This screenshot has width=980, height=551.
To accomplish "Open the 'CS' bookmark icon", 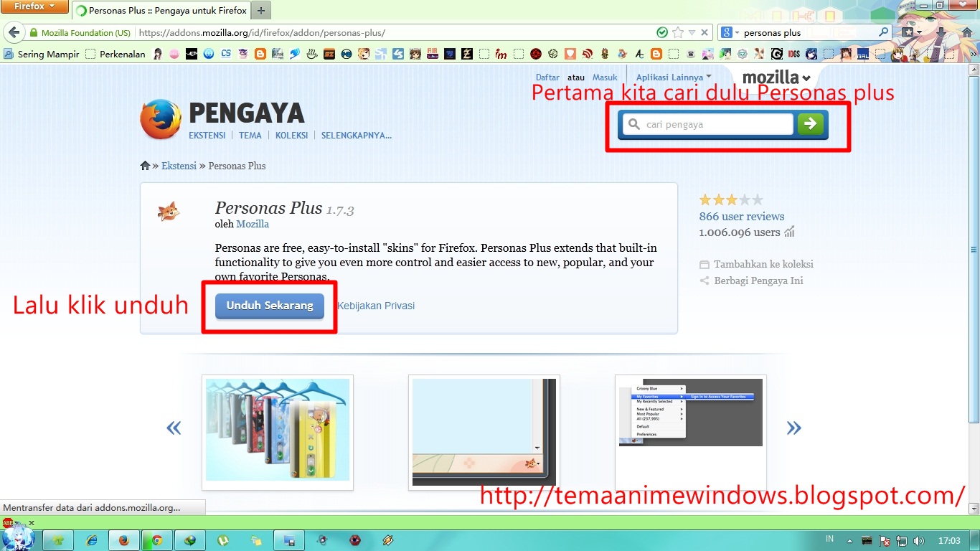I will coord(226,54).
